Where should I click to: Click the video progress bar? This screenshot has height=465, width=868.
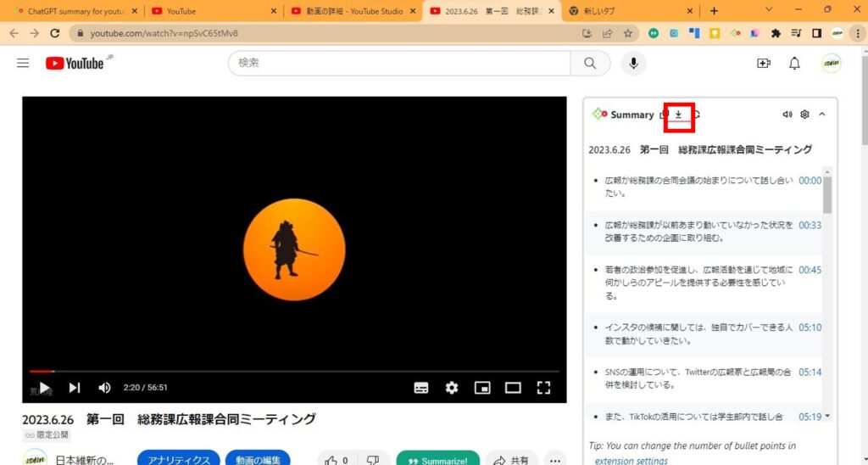pyautogui.click(x=294, y=372)
